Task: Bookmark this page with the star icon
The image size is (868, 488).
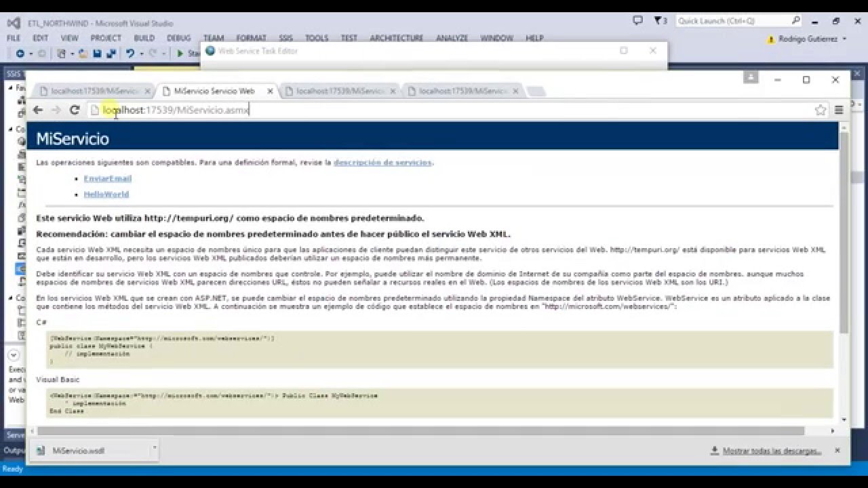Action: 821,110
